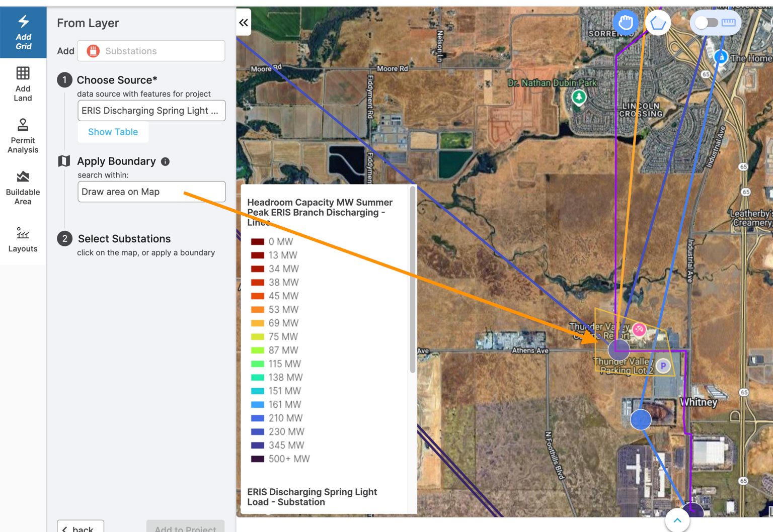Image resolution: width=773 pixels, height=532 pixels.
Task: Open the Add Land tool
Action: pos(23,84)
